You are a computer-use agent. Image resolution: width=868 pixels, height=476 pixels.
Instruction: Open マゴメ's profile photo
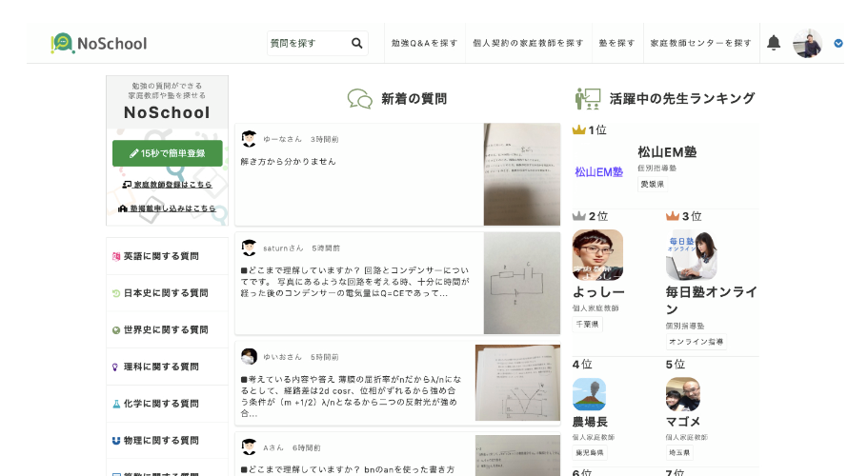683,395
